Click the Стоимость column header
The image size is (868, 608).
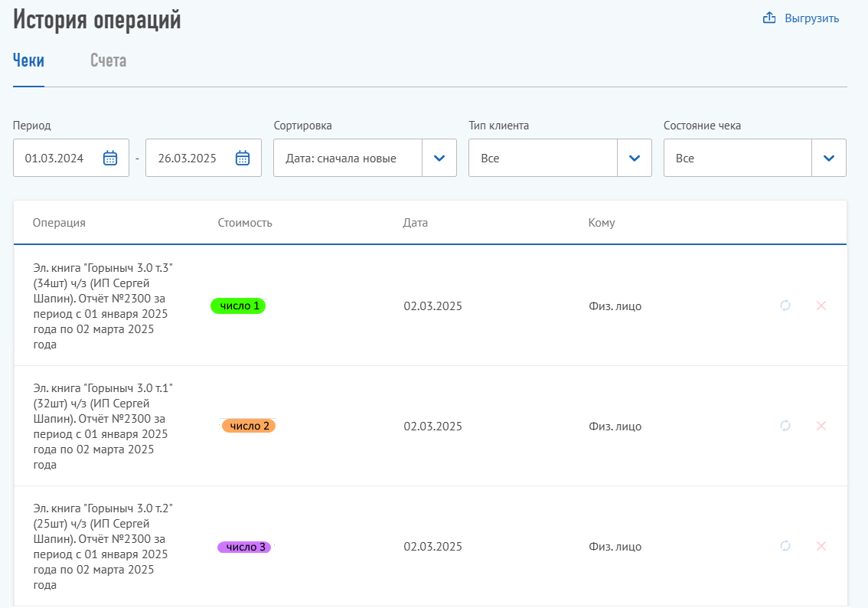(x=245, y=223)
